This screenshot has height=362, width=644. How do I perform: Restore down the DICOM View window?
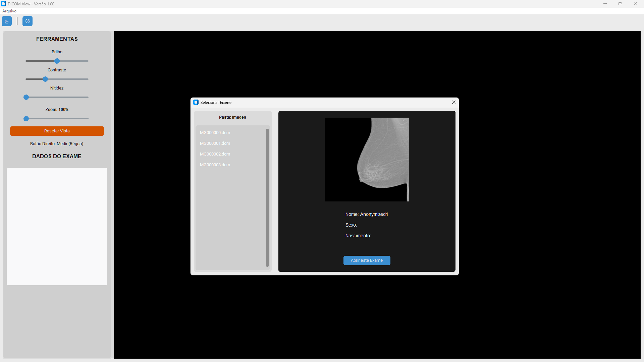[x=620, y=4]
